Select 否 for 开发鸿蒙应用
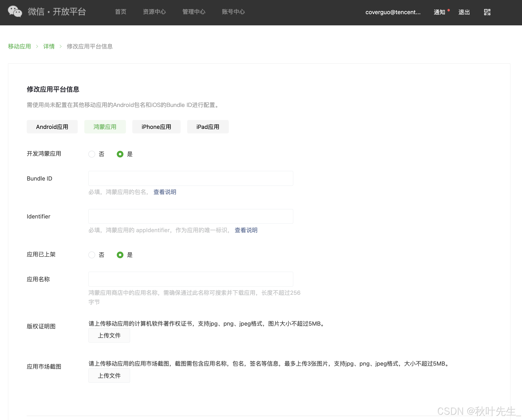The image size is (522, 420). pos(92,154)
